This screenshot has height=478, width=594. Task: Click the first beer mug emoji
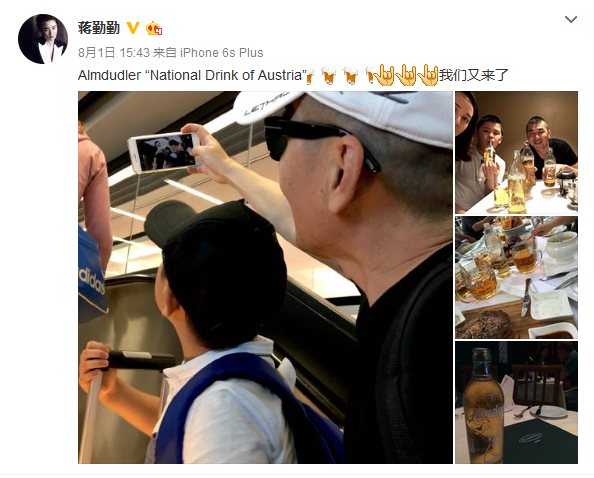tap(310, 76)
